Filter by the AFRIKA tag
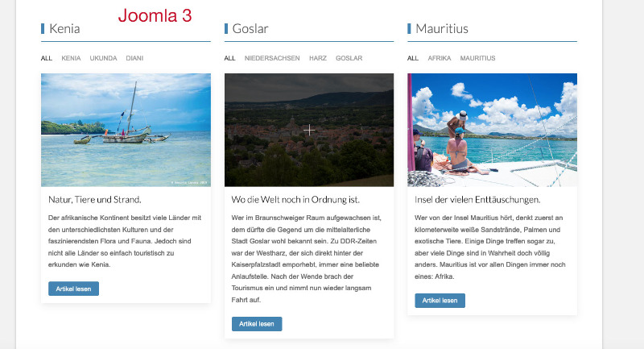Image resolution: width=644 pixels, height=349 pixels. pyautogui.click(x=439, y=58)
